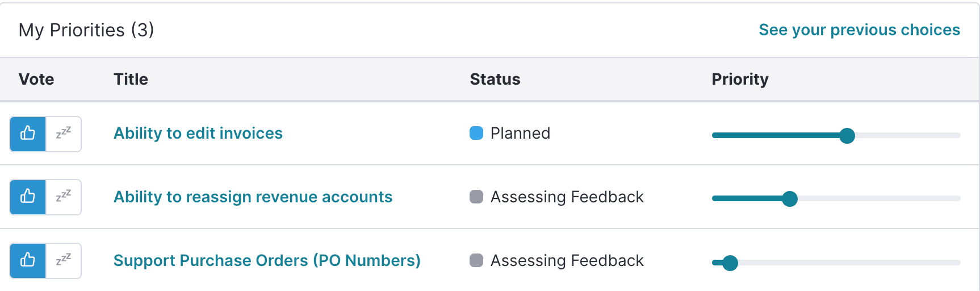Image resolution: width=980 pixels, height=291 pixels.
Task: Open 'See your previous choices' link
Action: coord(859,30)
